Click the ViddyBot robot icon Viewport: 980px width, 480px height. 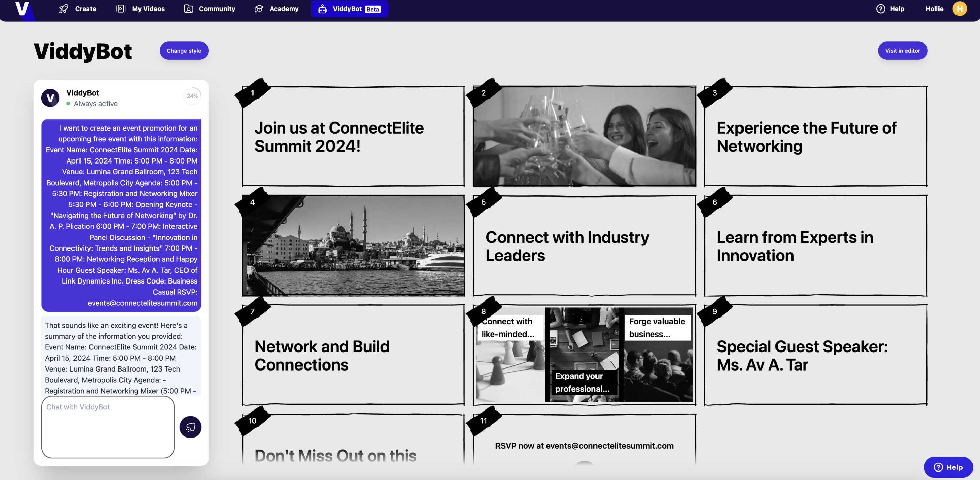tap(322, 9)
